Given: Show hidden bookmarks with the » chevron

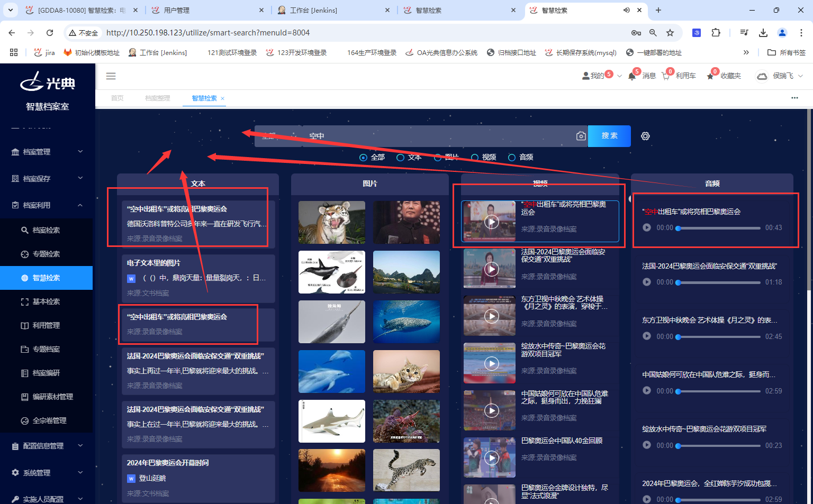Looking at the screenshot, I should coord(746,52).
